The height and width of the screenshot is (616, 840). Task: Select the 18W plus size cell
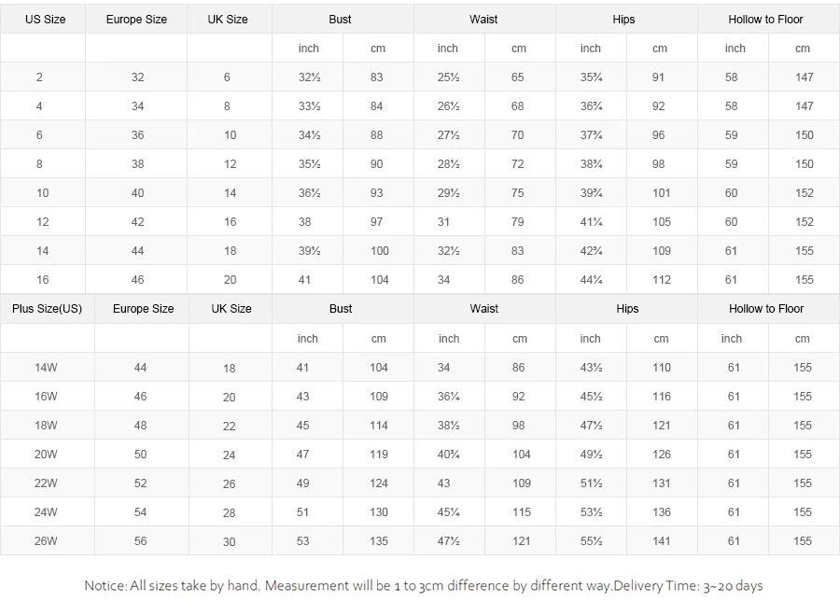[x=47, y=426]
